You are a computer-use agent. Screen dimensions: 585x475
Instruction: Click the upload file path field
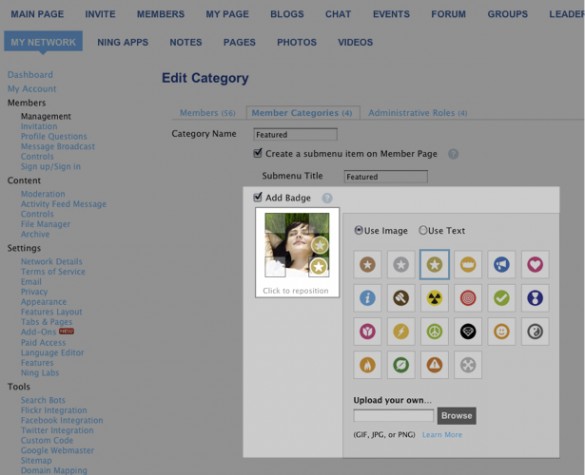pos(394,416)
